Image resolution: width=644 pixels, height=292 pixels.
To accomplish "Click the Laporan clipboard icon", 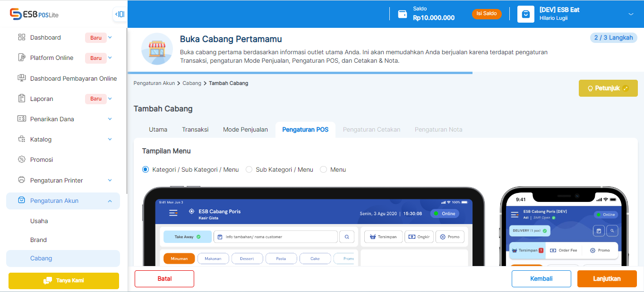I will pyautogui.click(x=21, y=99).
